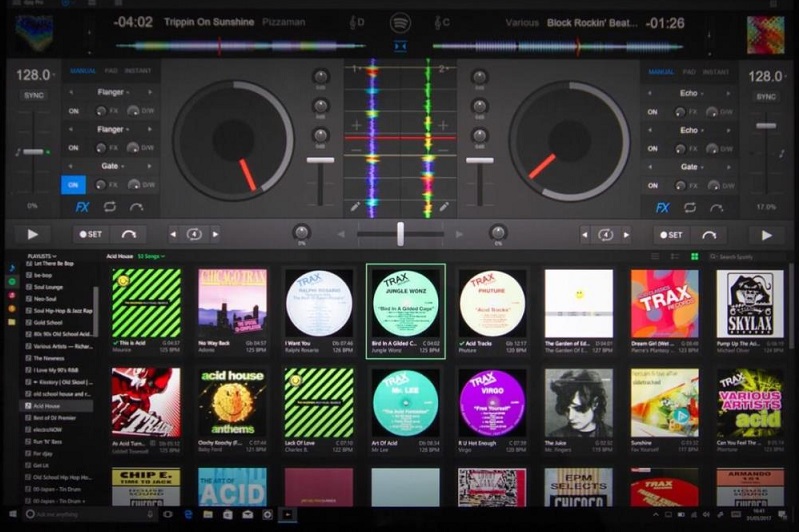Click the left deck volume fader
The width and height of the screenshot is (799, 532).
pos(320,161)
